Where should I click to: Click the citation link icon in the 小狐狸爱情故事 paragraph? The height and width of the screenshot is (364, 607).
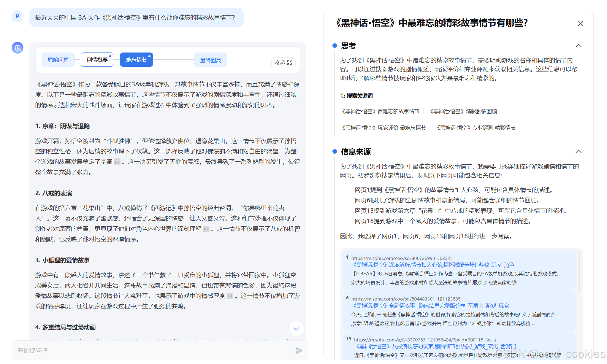point(230,296)
